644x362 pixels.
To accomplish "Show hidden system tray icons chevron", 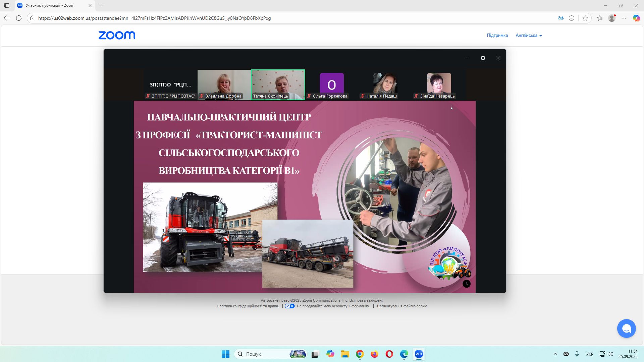I will 555,354.
